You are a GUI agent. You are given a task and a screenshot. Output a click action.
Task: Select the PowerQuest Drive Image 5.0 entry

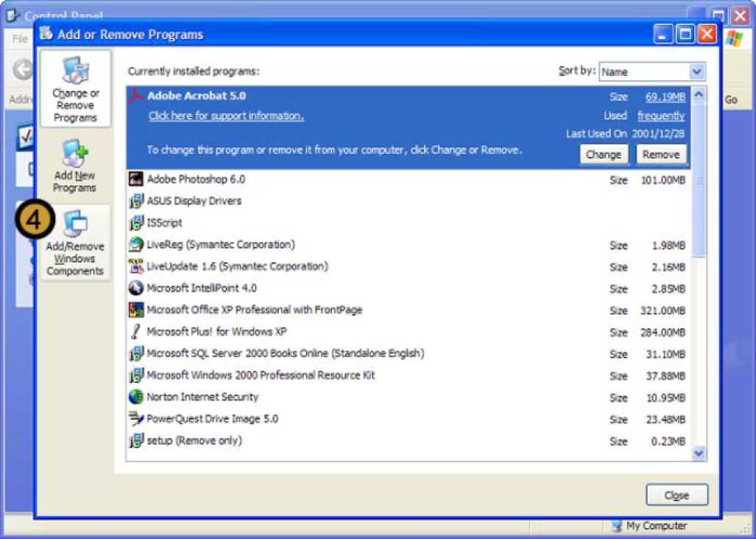(409, 419)
